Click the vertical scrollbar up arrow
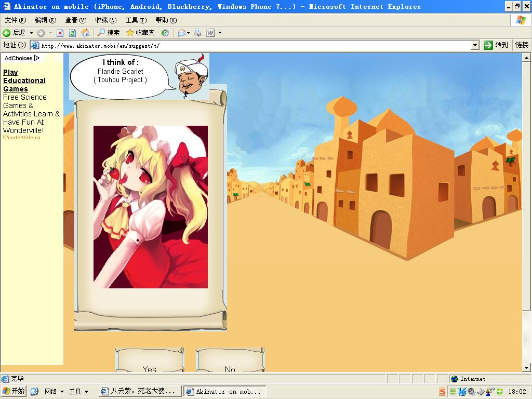This screenshot has height=399, width=532. pos(526,58)
